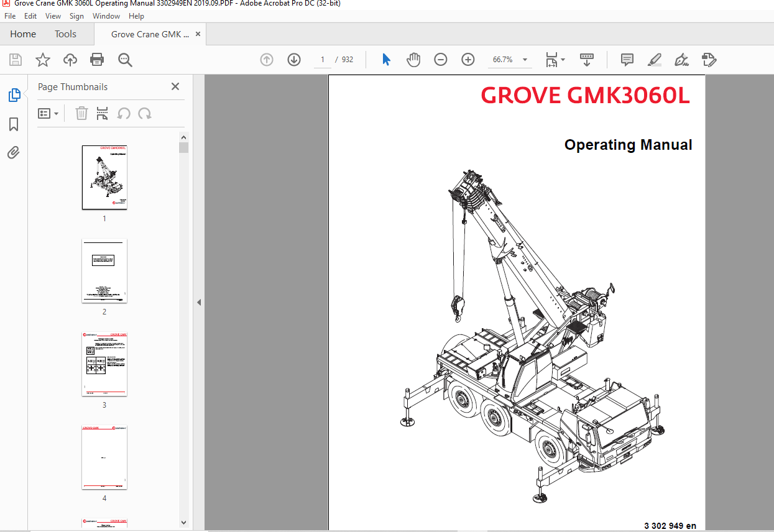
Task: Add bookmark star icon in toolbar
Action: (x=43, y=60)
